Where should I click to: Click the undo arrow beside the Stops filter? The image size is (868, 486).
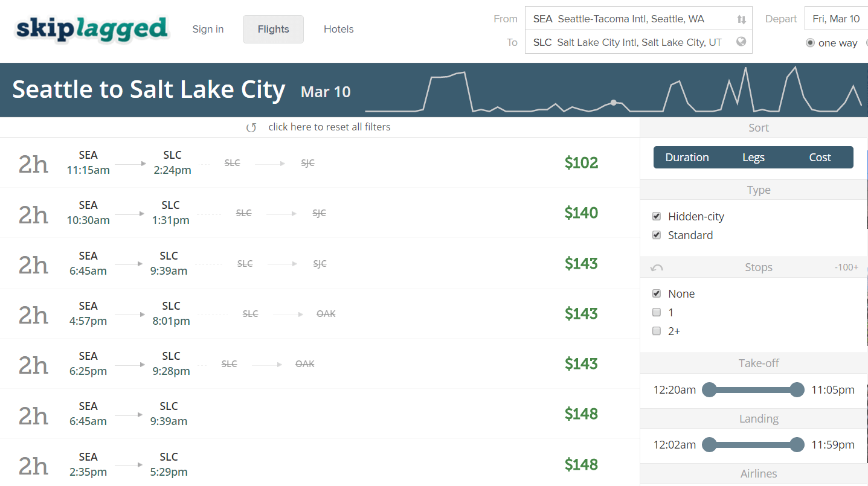click(657, 267)
